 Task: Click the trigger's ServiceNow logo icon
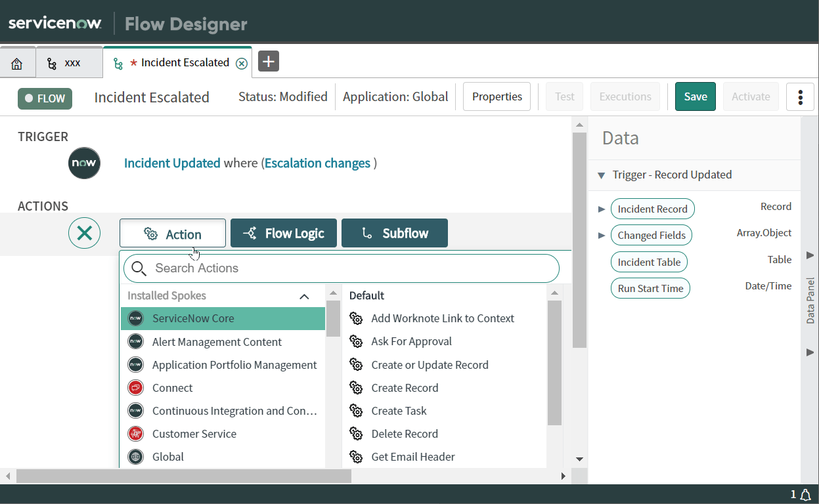tap(84, 163)
